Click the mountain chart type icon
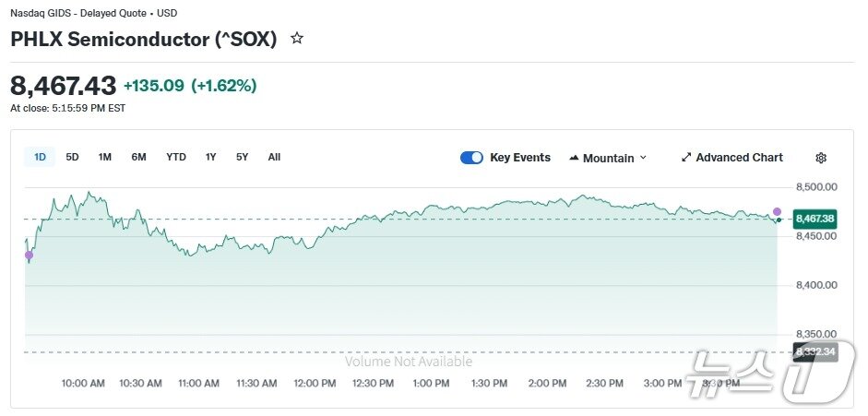 tap(574, 158)
